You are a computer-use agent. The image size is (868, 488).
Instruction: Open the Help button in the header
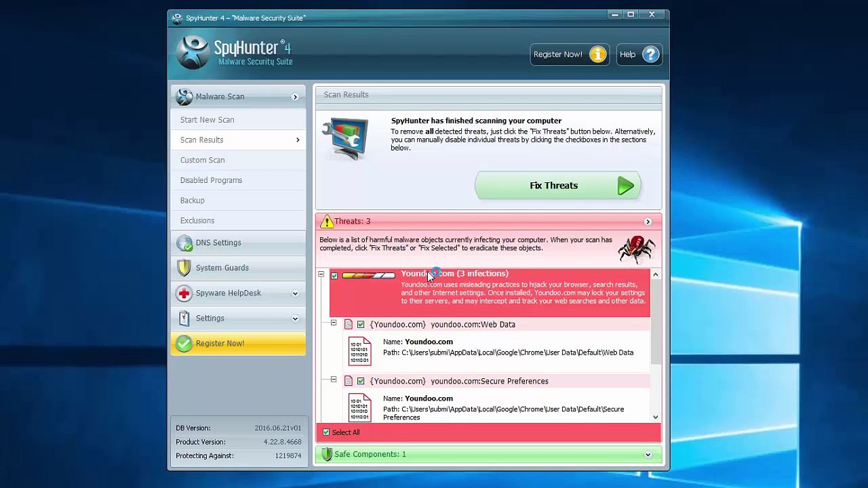click(x=639, y=54)
